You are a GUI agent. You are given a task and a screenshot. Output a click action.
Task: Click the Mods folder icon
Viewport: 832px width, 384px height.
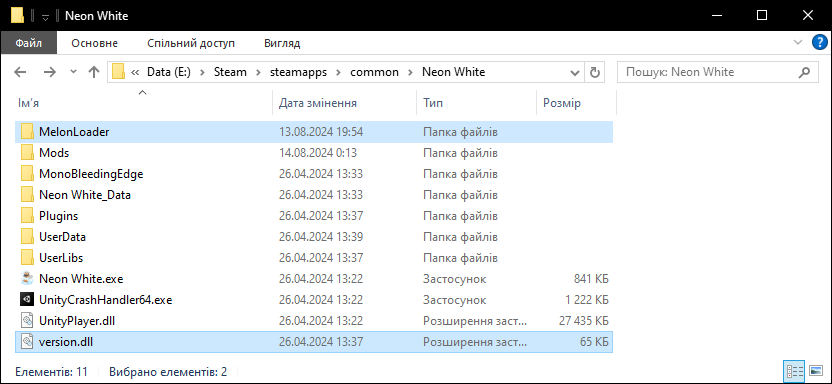[x=28, y=153]
